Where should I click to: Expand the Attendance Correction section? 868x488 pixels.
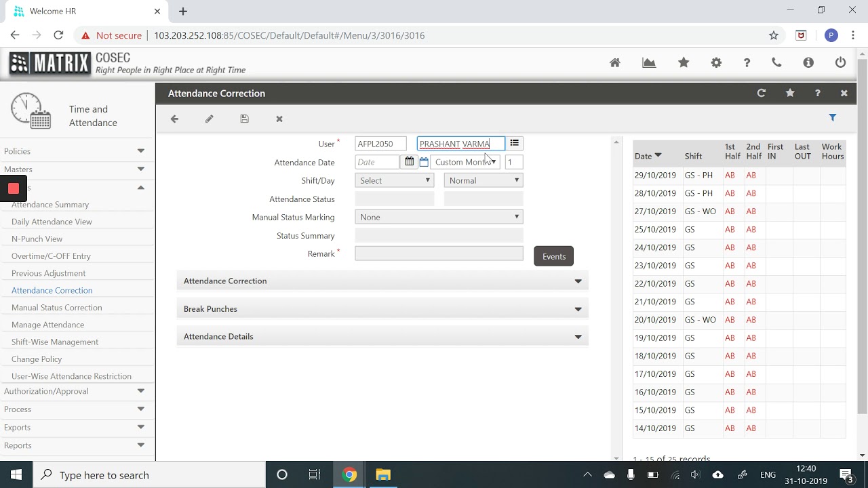(x=382, y=281)
